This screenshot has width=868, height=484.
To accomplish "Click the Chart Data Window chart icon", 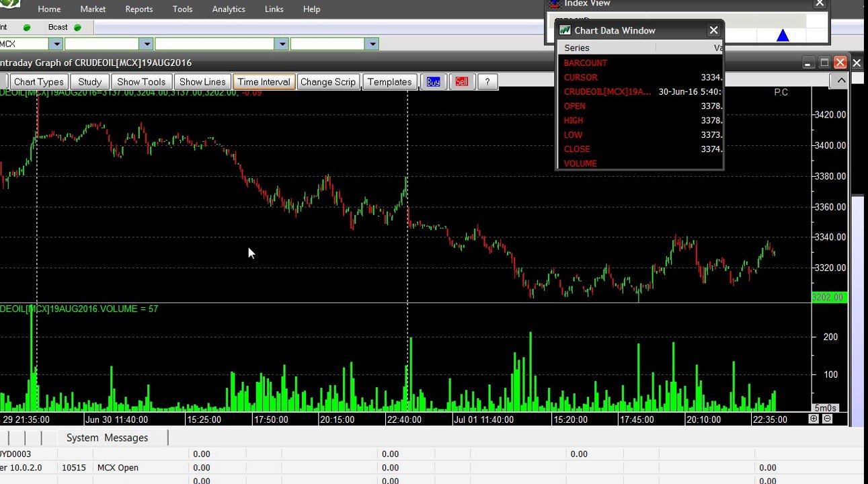I will click(x=565, y=30).
